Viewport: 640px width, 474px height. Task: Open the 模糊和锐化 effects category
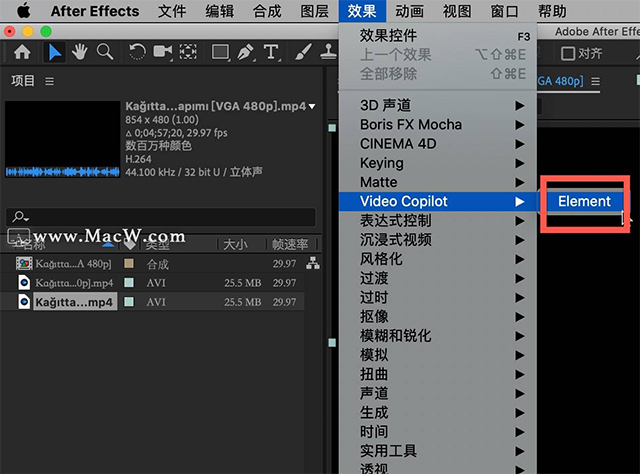[438, 336]
